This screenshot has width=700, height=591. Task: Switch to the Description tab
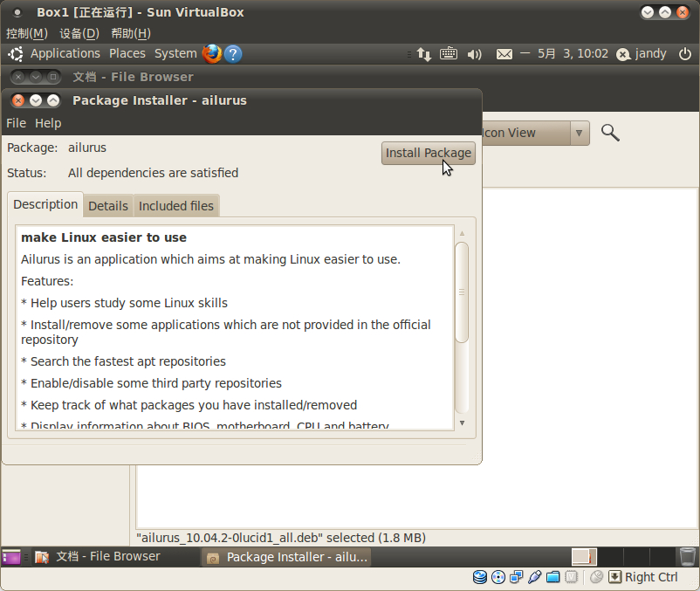pos(45,204)
